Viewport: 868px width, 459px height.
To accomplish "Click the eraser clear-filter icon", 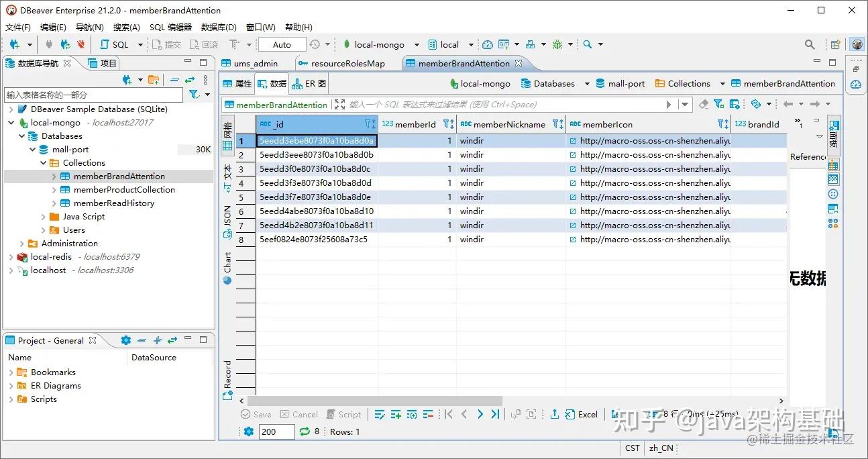I will click(704, 104).
